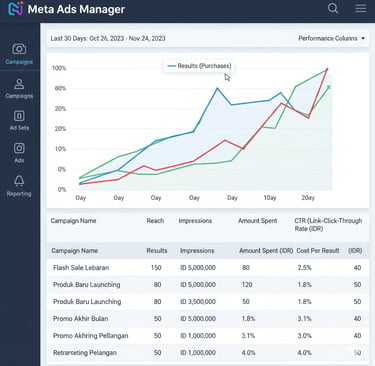Open the Promo Akhring Pellangan campaign
Image resolution: width=375 pixels, height=366 pixels.
click(x=91, y=336)
